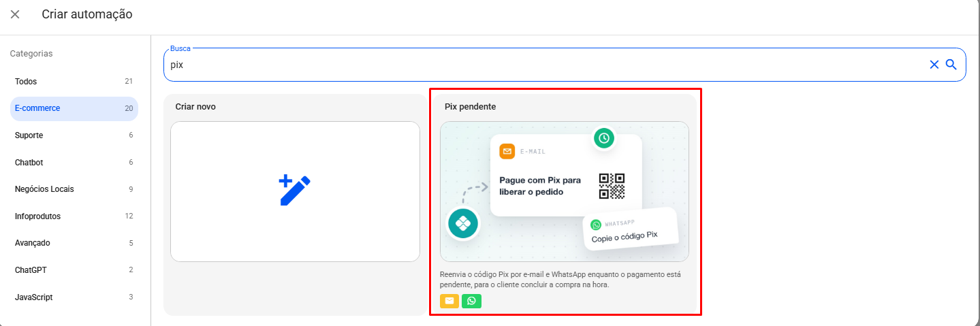Open the ChatGPT category

74,270
